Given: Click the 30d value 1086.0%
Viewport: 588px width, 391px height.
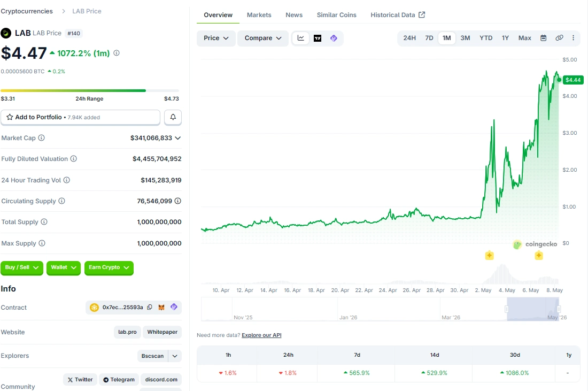Looking at the screenshot, I should [x=514, y=373].
